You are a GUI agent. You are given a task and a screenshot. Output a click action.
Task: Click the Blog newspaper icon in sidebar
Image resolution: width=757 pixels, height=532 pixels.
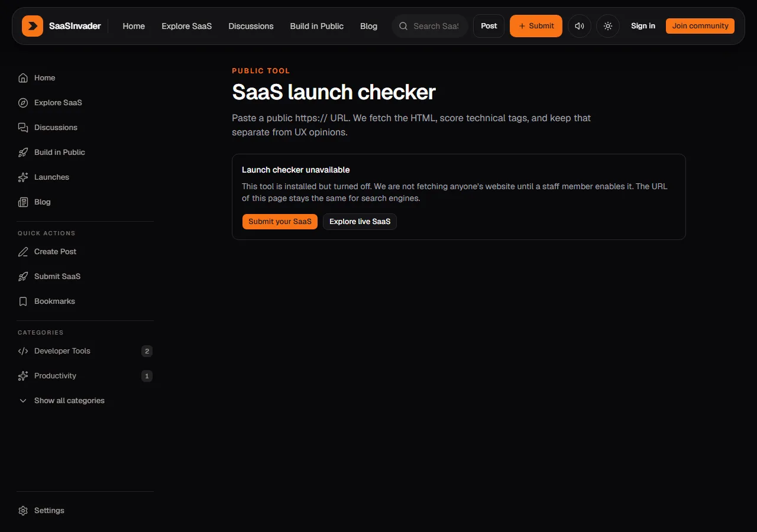(23, 202)
